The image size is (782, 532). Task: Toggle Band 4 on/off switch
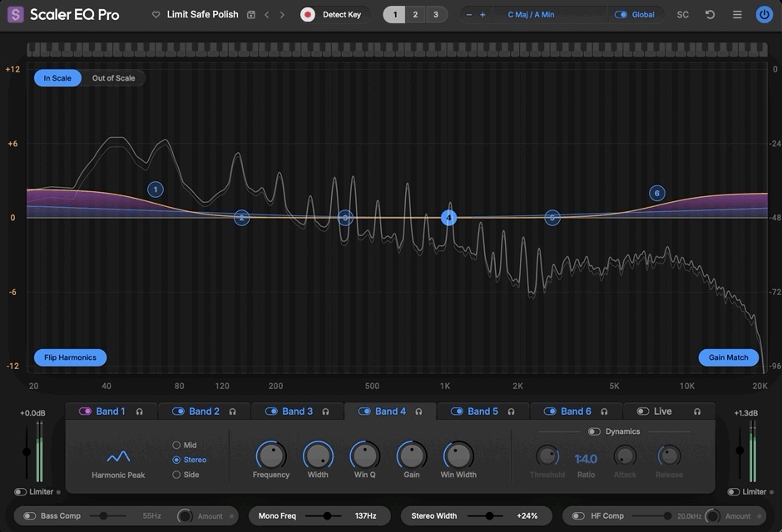point(364,411)
